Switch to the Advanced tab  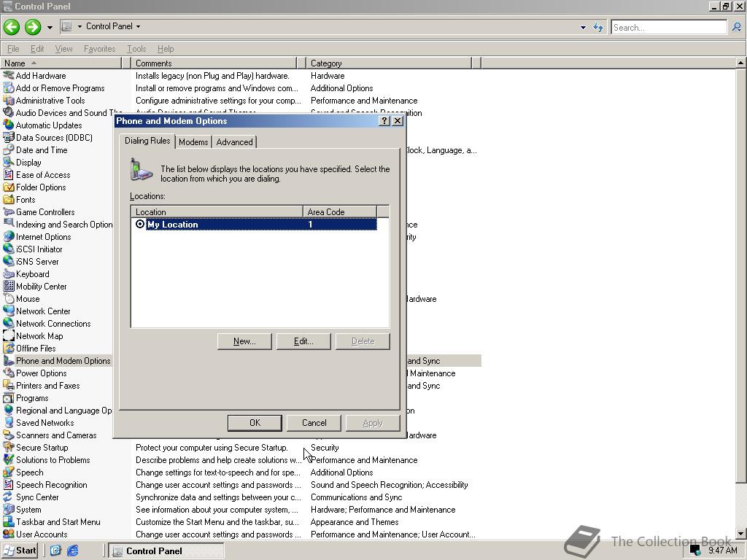click(234, 142)
